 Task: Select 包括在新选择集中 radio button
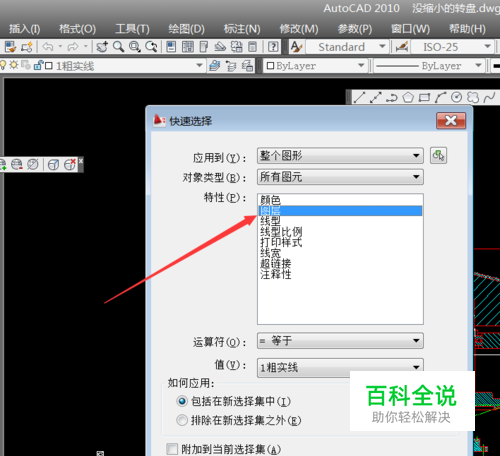[182, 401]
